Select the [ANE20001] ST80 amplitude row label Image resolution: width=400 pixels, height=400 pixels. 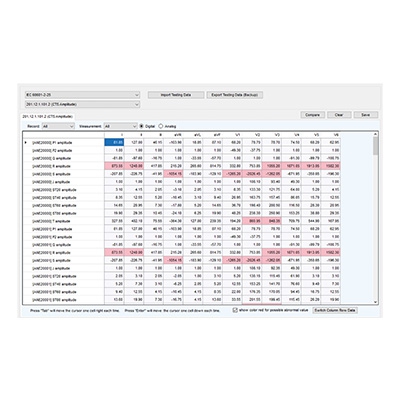[x=54, y=300]
